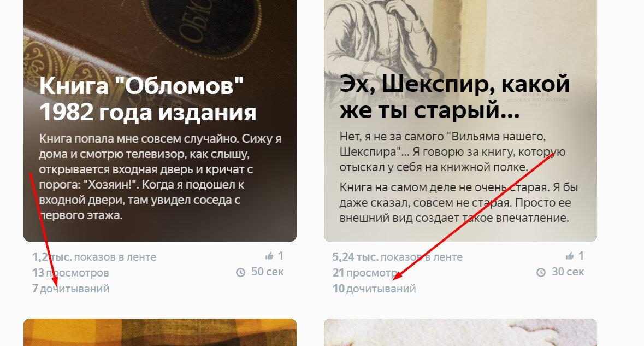
Task: Click 7 дочитываний statistic
Action: click(x=70, y=289)
